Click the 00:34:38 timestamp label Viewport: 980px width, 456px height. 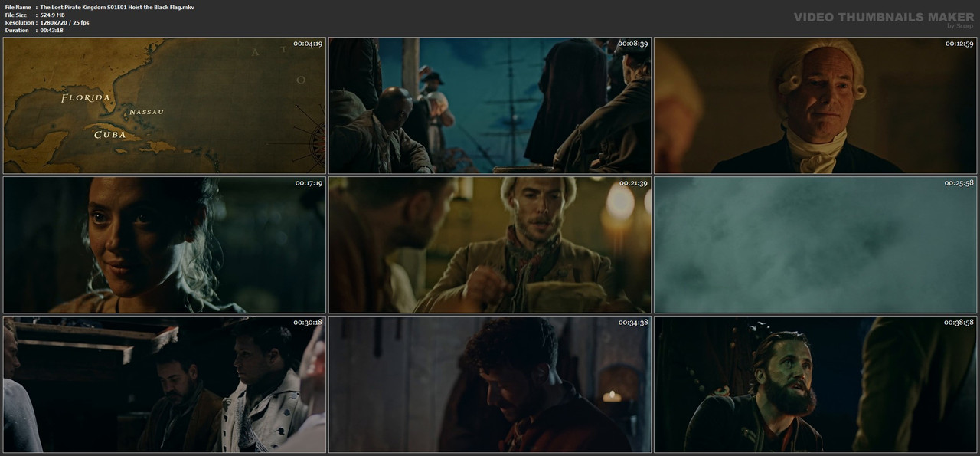pyautogui.click(x=633, y=323)
